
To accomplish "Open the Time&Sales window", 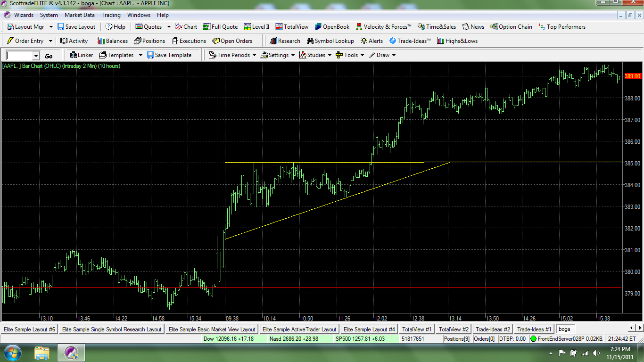I will (437, 27).
